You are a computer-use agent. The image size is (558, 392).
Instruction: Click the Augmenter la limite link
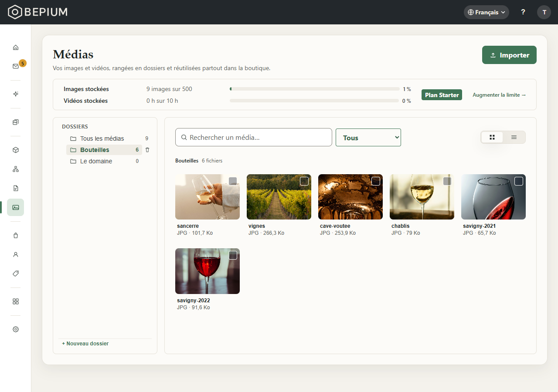tap(499, 95)
